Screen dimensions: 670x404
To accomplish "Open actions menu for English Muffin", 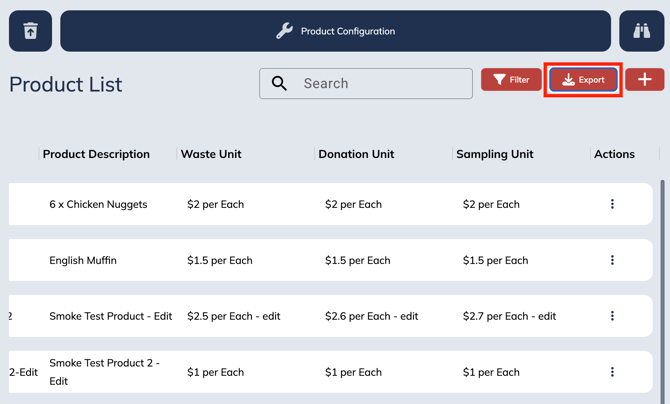I will pyautogui.click(x=612, y=260).
